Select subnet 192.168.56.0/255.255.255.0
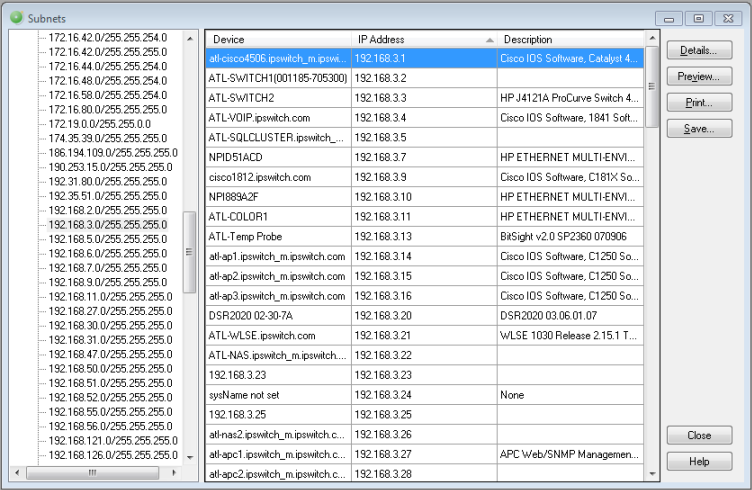This screenshot has height=490, width=752. click(x=110, y=426)
